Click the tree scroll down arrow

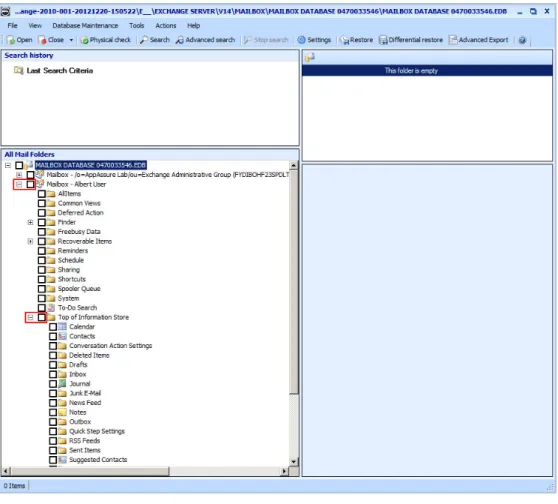pos(294,462)
